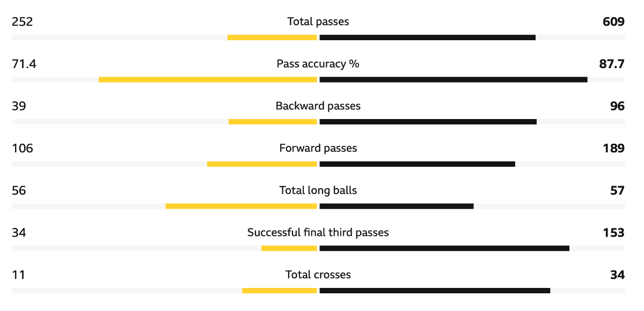Click the yellow Total long balls bar
Viewport: 644px width, 311px height.
tap(241, 206)
